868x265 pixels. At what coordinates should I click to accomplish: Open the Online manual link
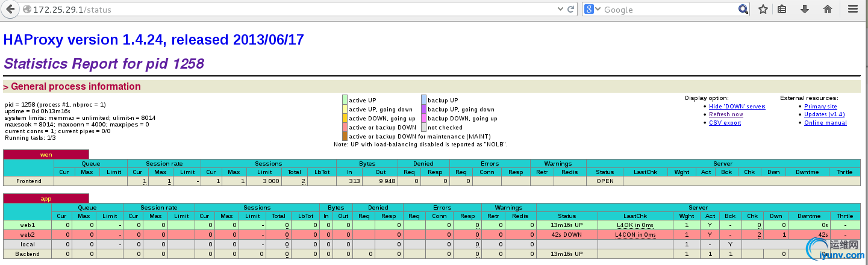[825, 123]
